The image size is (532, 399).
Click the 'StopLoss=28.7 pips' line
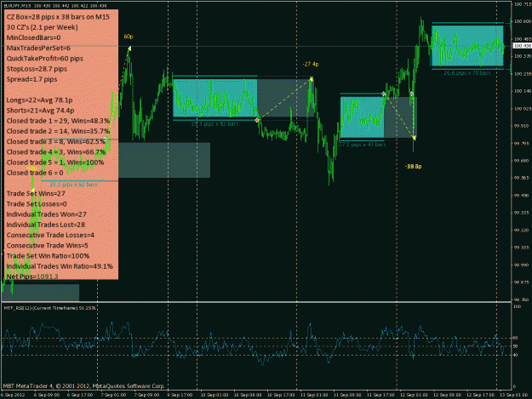[37, 69]
